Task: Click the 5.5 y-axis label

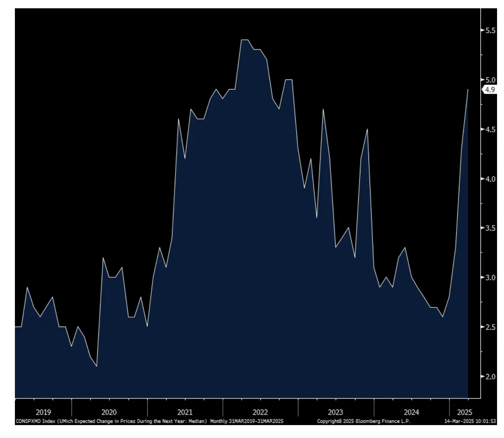Action: [490, 30]
